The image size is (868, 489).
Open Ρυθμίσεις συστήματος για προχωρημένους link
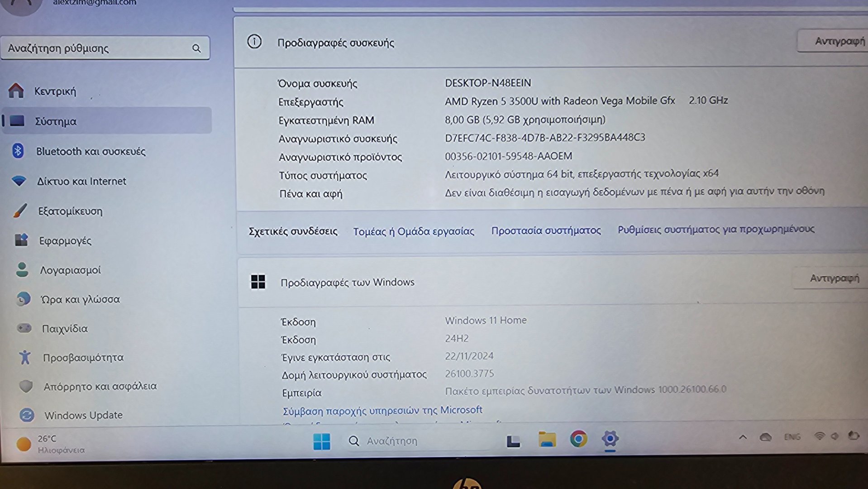[716, 229]
